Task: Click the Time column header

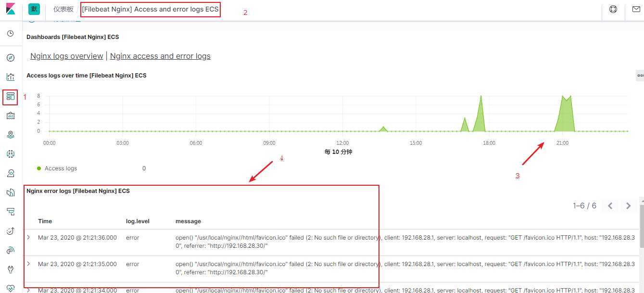Action: pyautogui.click(x=45, y=221)
